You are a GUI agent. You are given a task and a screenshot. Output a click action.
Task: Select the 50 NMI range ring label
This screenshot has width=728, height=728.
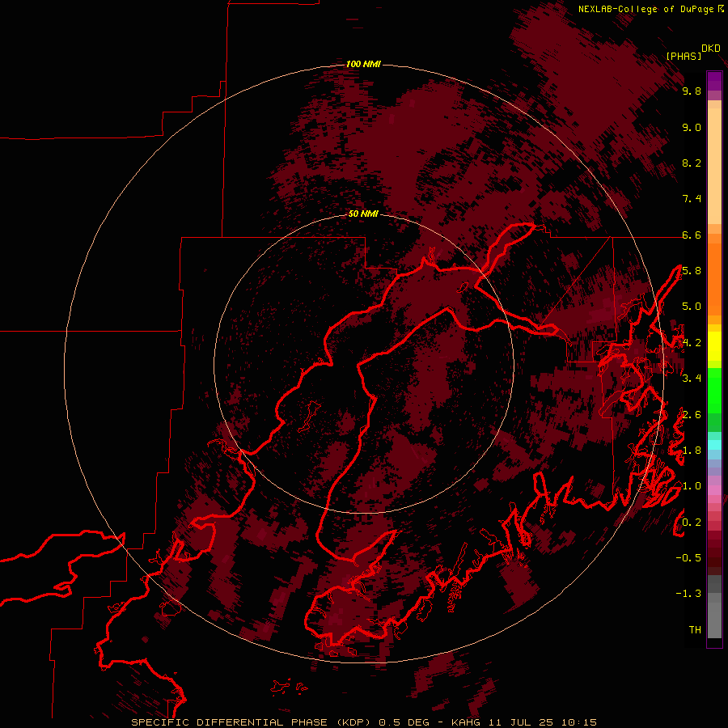click(363, 214)
